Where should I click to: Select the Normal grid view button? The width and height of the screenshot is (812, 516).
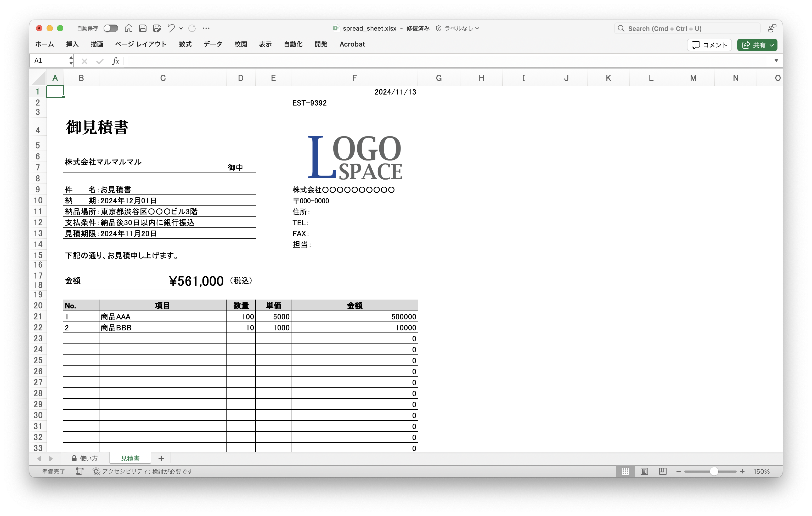(x=625, y=471)
